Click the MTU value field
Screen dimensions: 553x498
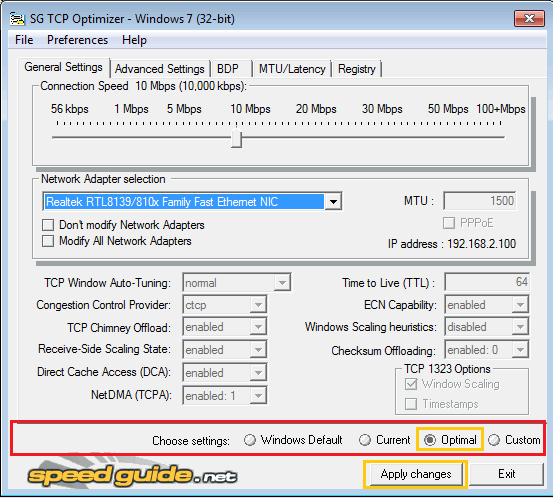tap(480, 201)
